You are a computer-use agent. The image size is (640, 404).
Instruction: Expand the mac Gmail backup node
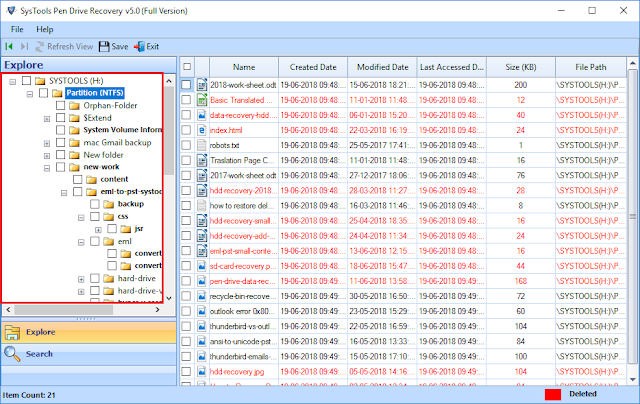click(47, 144)
